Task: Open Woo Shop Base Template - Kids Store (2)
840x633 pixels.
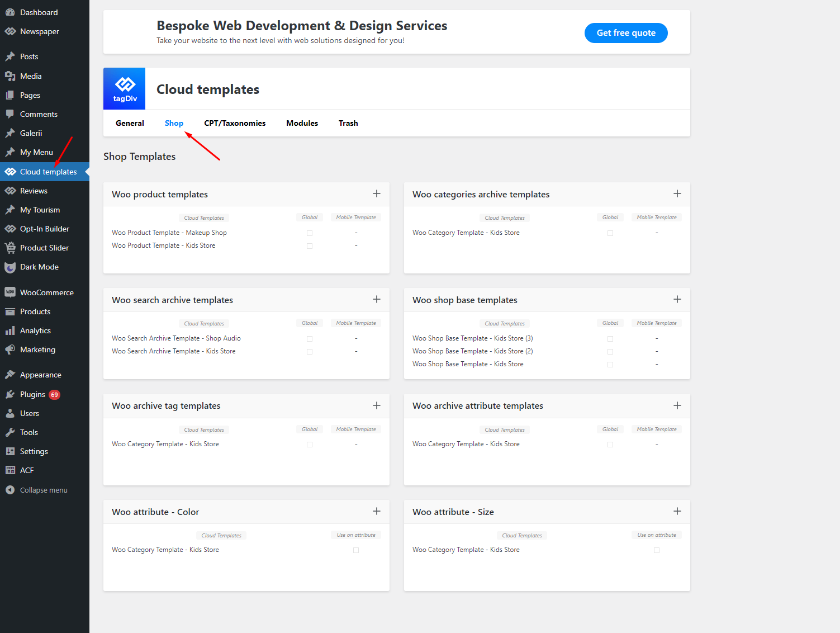Action: click(473, 351)
